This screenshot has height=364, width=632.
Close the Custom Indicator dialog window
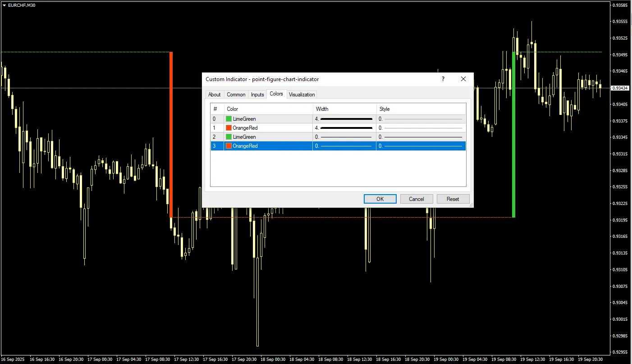463,79
